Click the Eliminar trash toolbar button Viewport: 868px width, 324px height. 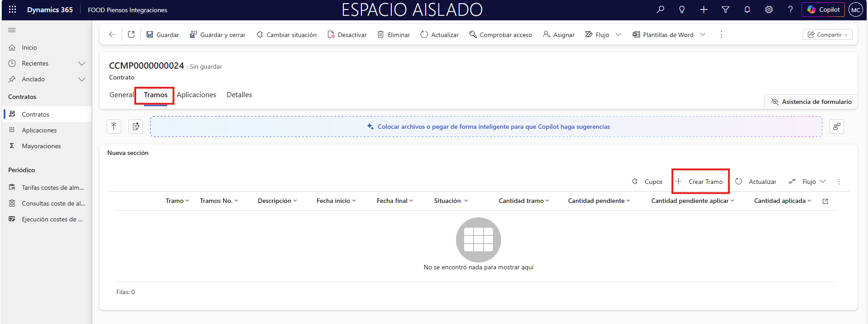[x=394, y=35]
